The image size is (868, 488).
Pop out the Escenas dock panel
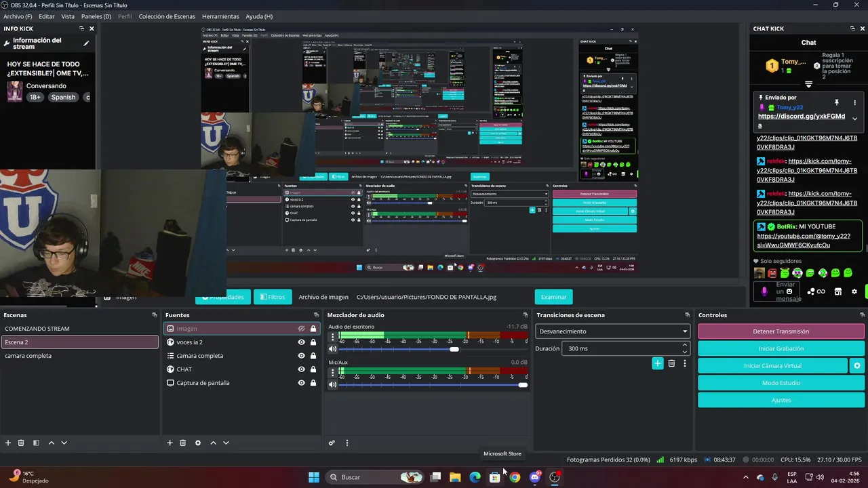pyautogui.click(x=154, y=315)
